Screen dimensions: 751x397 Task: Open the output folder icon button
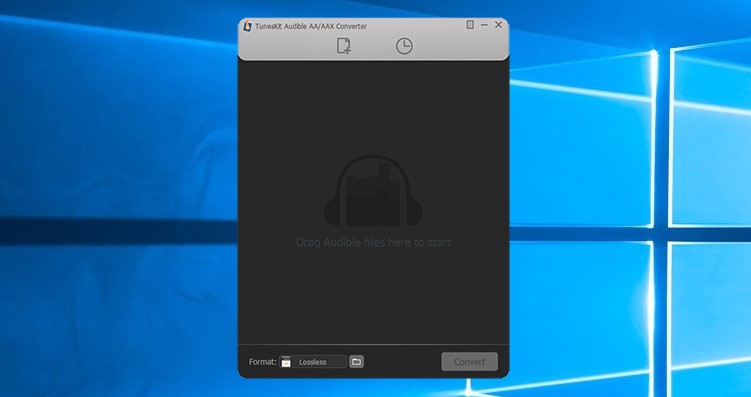(x=356, y=362)
